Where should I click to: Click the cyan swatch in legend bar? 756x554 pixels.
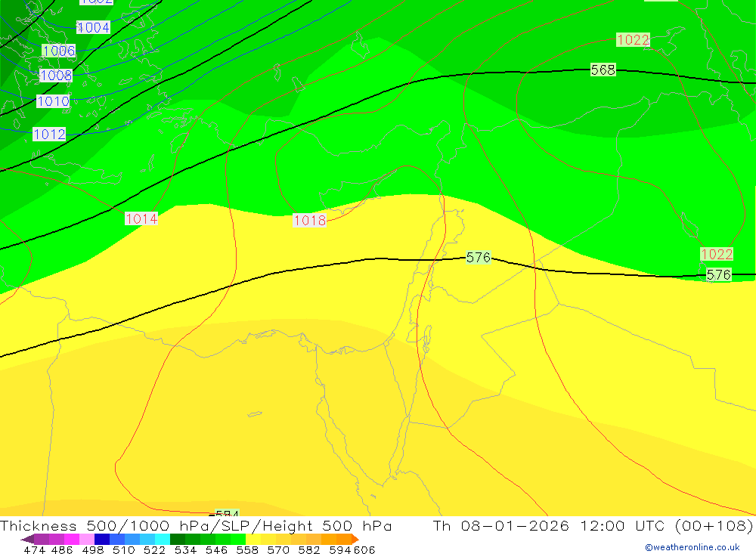(x=163, y=539)
